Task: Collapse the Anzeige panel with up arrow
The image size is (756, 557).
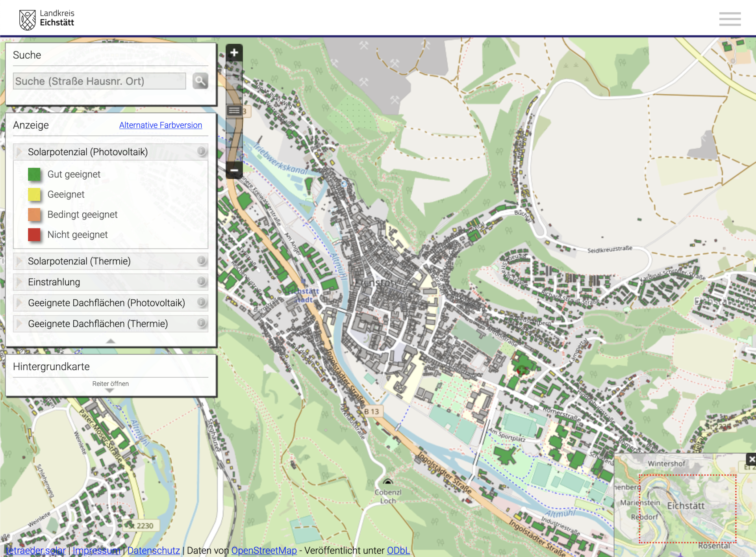Action: [111, 341]
